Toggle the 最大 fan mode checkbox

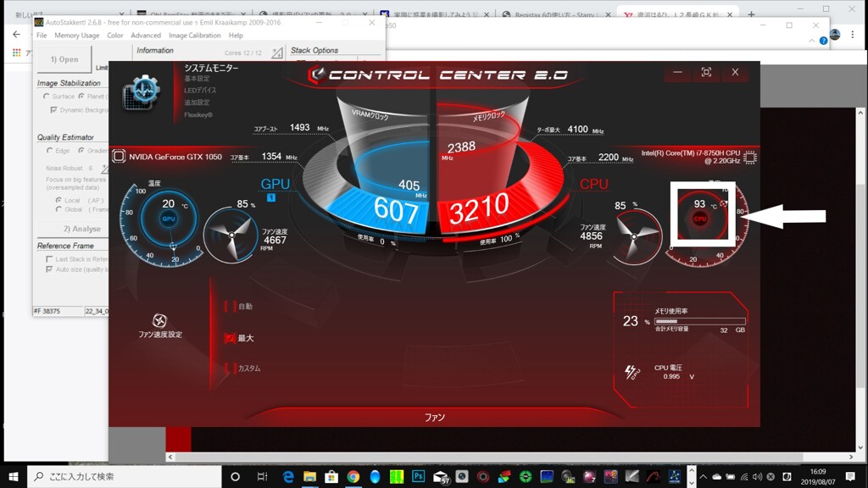231,337
